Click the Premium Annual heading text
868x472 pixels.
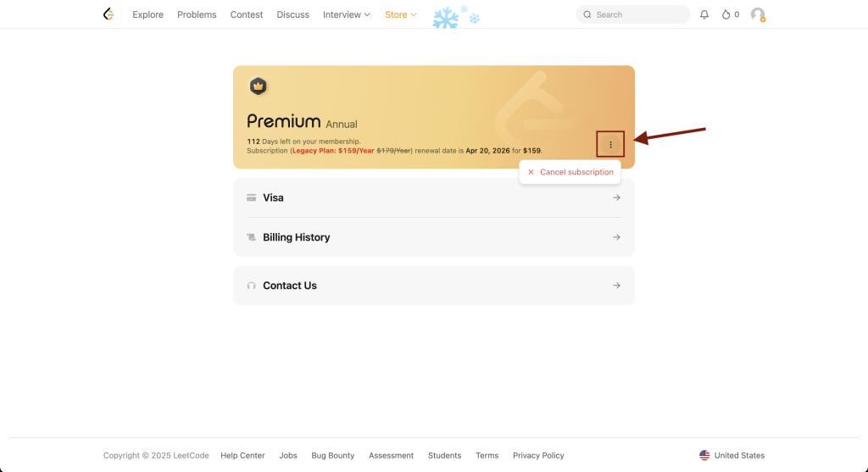pyautogui.click(x=303, y=121)
